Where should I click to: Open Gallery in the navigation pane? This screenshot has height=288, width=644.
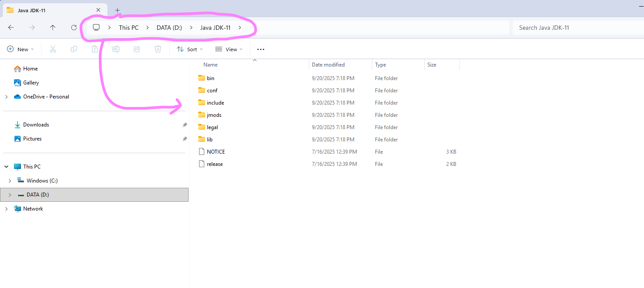pyautogui.click(x=31, y=83)
